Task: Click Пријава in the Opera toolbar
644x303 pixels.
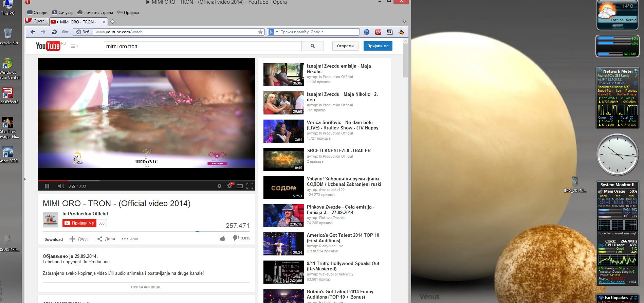Action: coord(128,13)
